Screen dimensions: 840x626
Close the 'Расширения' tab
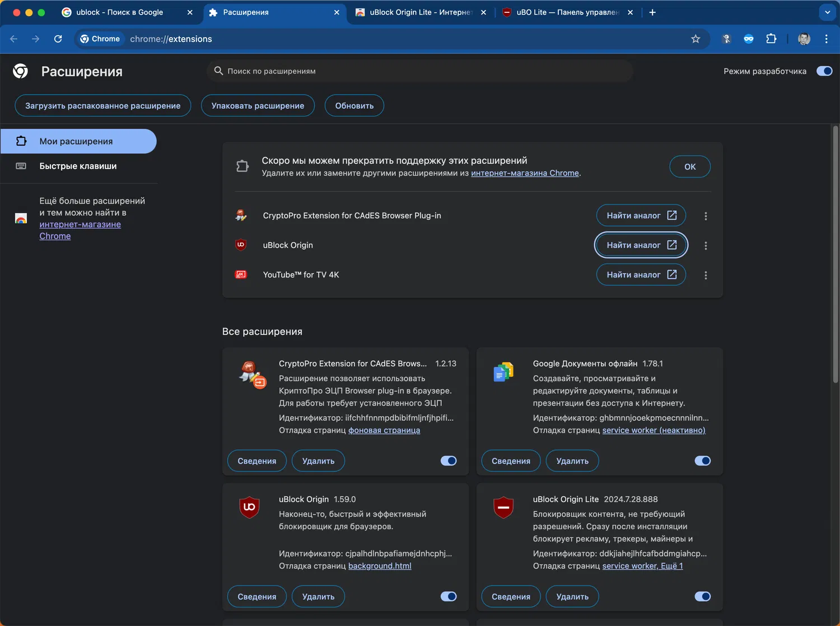(x=337, y=12)
